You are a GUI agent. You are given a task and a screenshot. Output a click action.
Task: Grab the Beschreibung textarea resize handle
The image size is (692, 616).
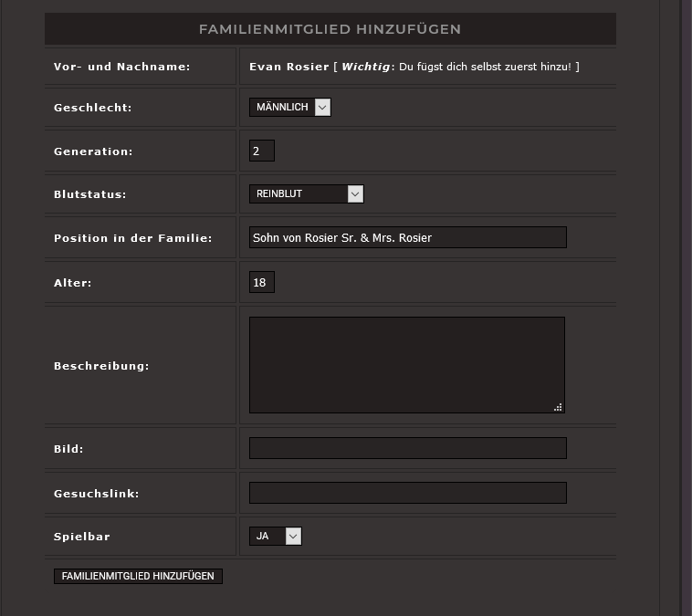[x=558, y=407]
